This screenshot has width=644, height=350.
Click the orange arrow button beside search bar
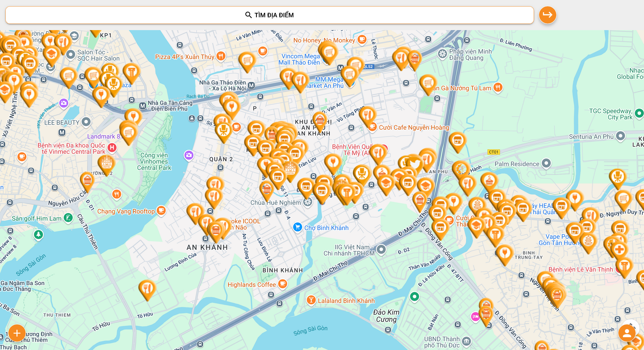tap(547, 15)
